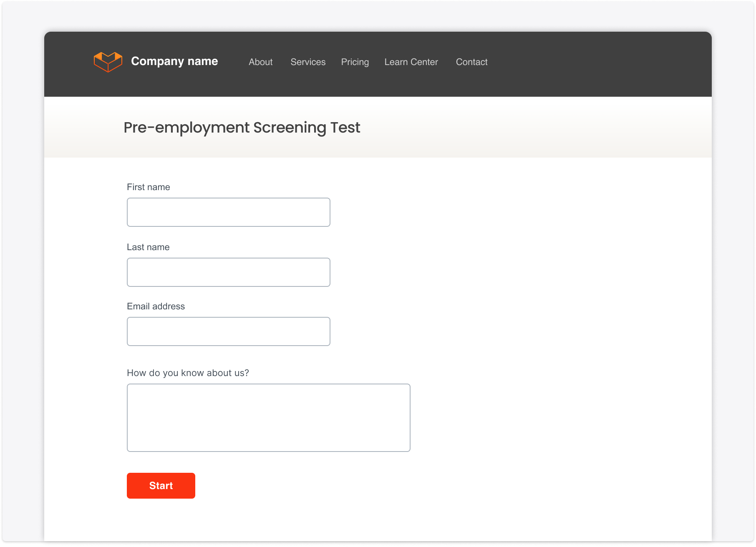This screenshot has height=547, width=756.
Task: Focus the First name input field
Action: click(x=228, y=212)
